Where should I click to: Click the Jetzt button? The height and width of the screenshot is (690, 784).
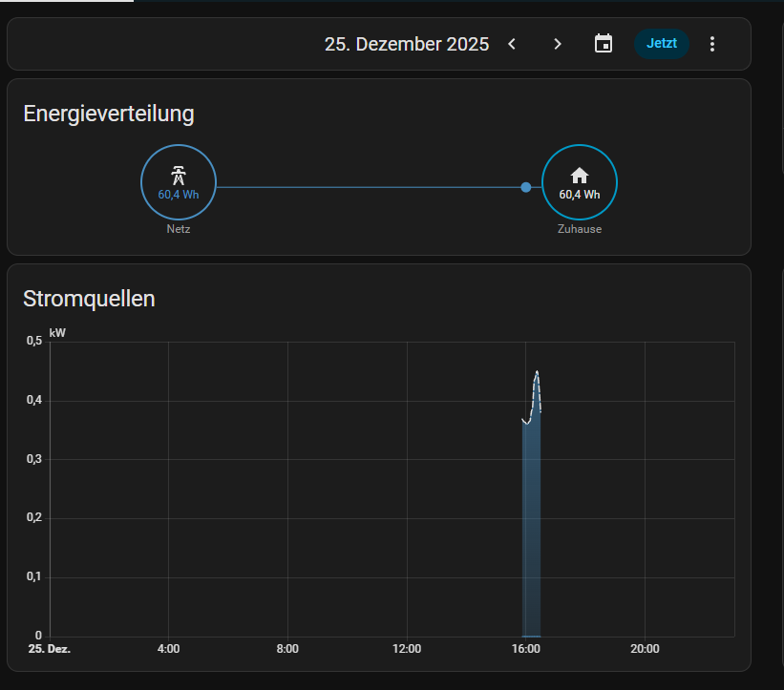pyautogui.click(x=661, y=44)
